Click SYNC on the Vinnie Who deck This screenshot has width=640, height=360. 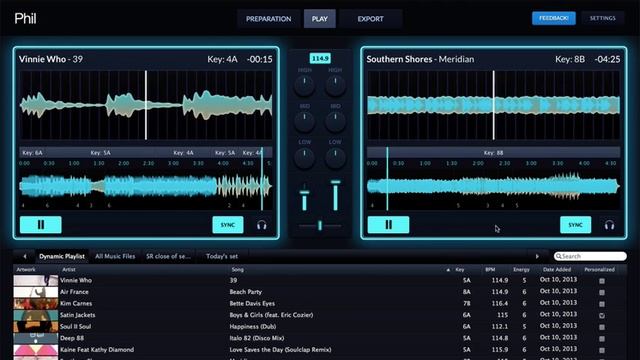pos(228,225)
